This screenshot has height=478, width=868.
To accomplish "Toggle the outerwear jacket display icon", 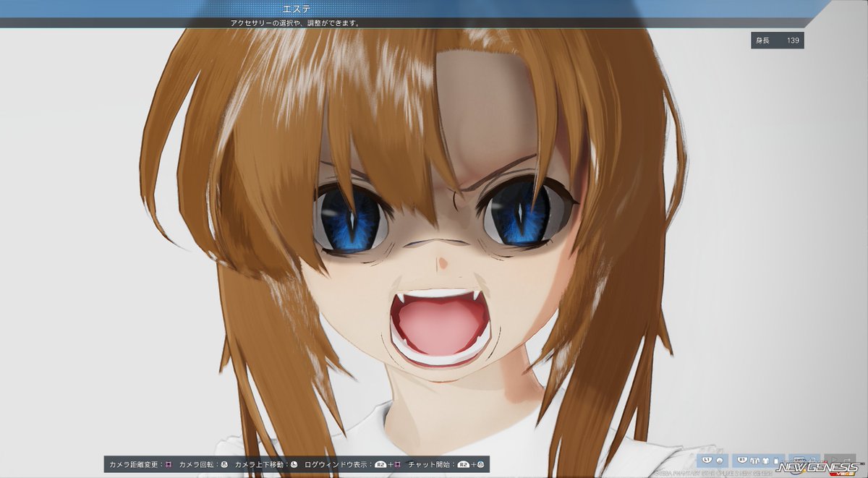I will pos(754,461).
